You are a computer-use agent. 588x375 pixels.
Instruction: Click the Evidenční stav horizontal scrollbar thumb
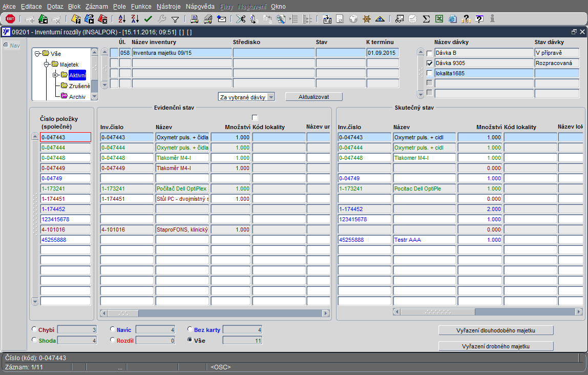[123, 313]
